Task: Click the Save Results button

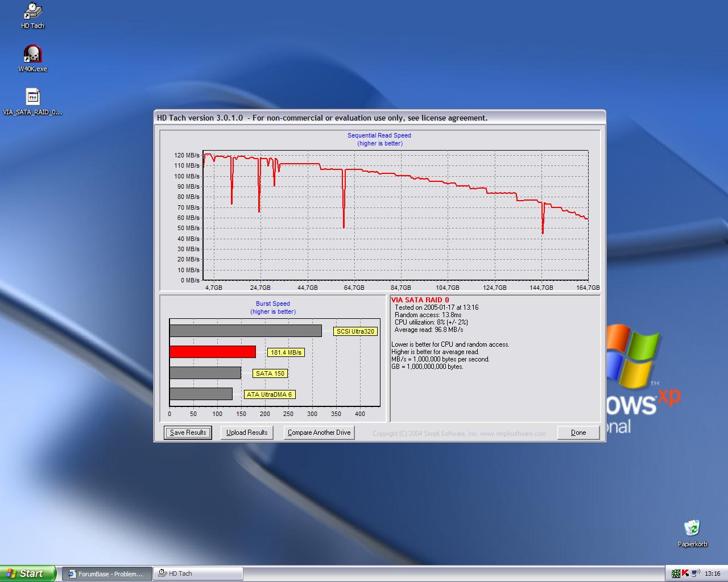Action: (x=188, y=433)
